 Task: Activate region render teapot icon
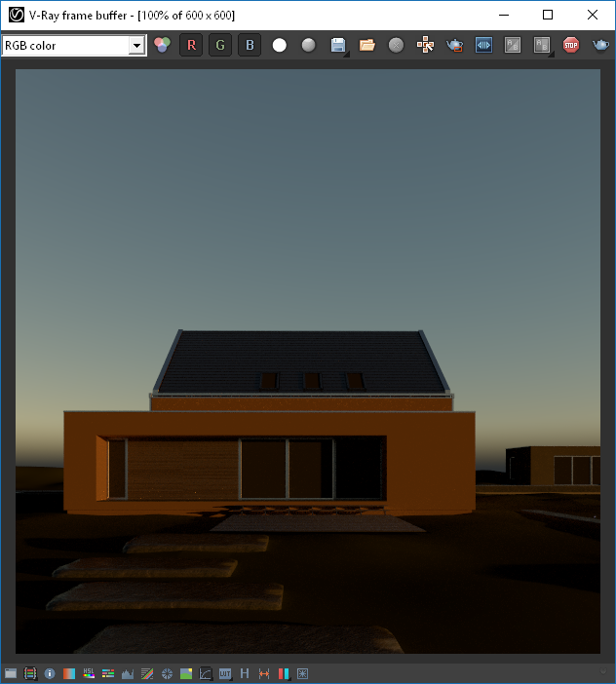454,45
